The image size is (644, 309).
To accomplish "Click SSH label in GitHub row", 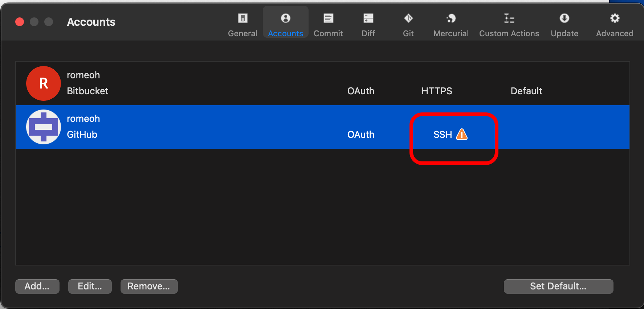I will 443,135.
